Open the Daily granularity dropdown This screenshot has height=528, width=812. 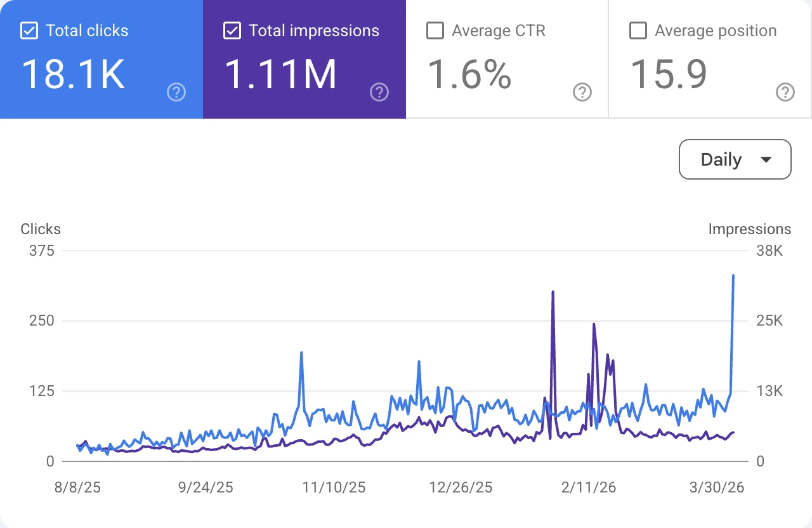735,159
